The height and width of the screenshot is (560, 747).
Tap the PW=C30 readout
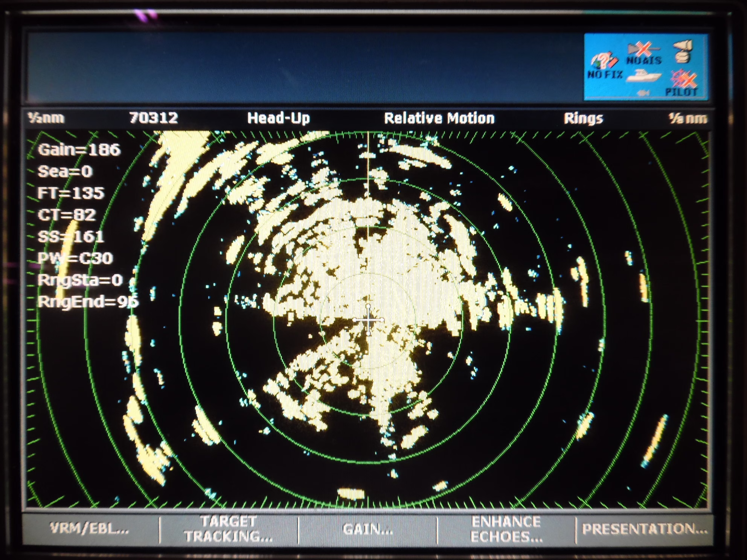click(75, 258)
